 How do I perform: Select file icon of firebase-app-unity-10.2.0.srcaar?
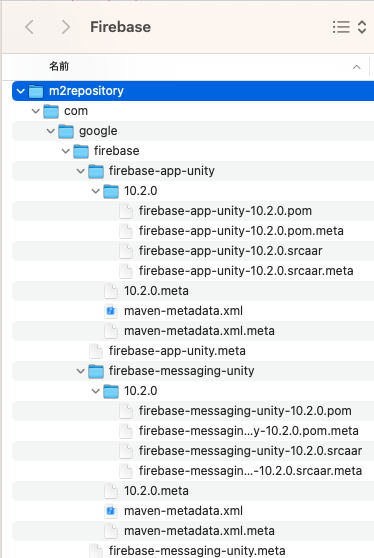[126, 251]
